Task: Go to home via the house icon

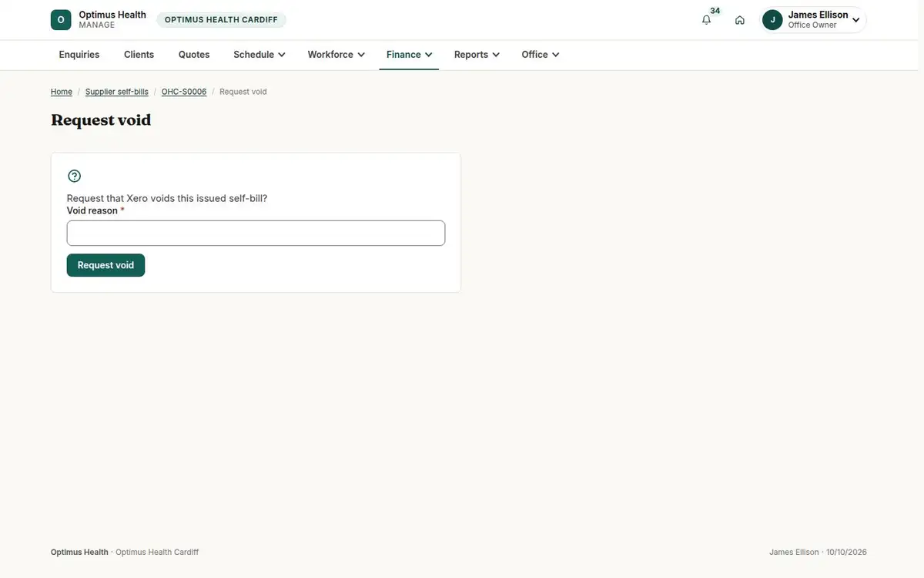Action: (740, 20)
